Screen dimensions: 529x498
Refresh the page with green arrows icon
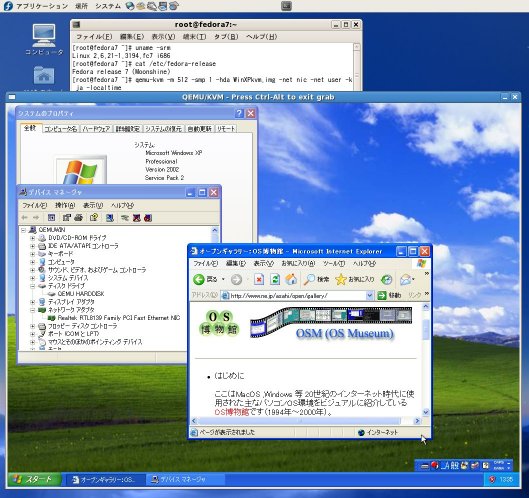[x=275, y=279]
